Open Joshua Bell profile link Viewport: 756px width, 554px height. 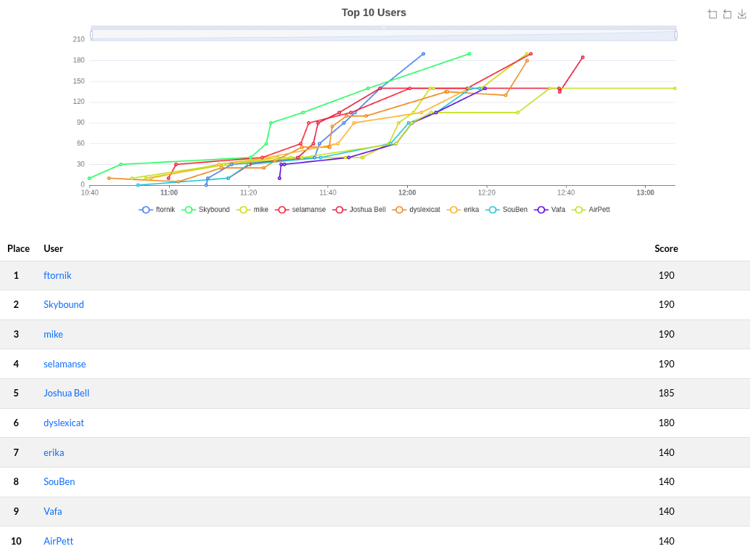(x=66, y=394)
